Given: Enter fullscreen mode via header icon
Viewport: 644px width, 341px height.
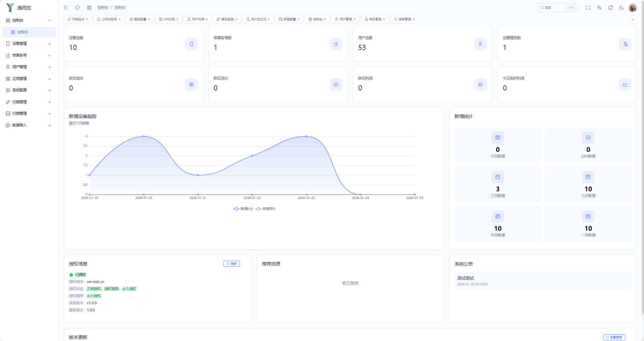Looking at the screenshot, I should click(588, 7).
